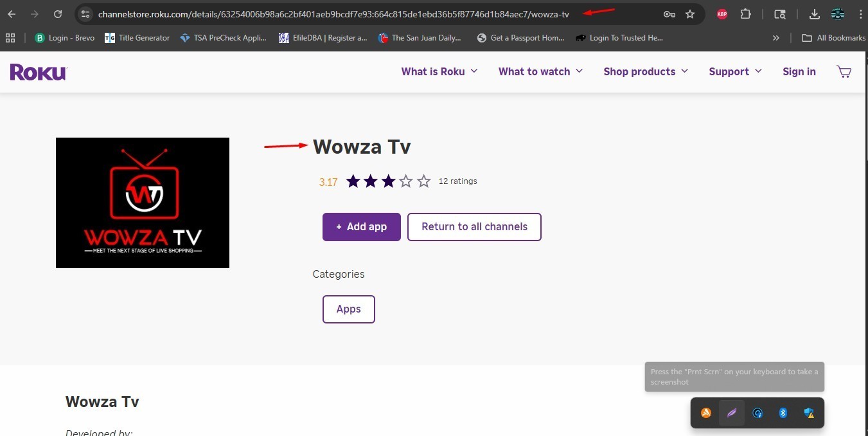
Task: Open the Bluetooth tray icon
Action: tap(783, 413)
